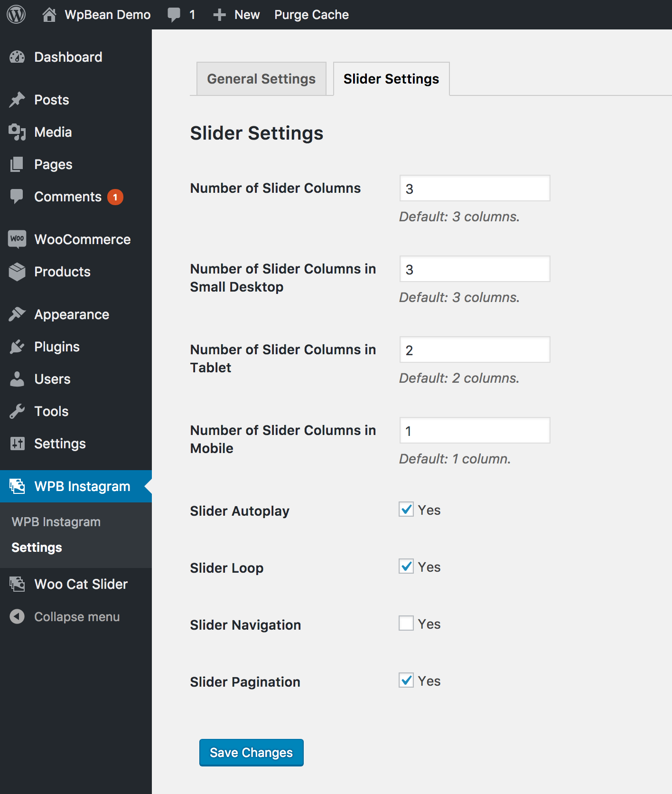Click Purge Cache in admin bar
The image size is (672, 794).
[x=311, y=15]
